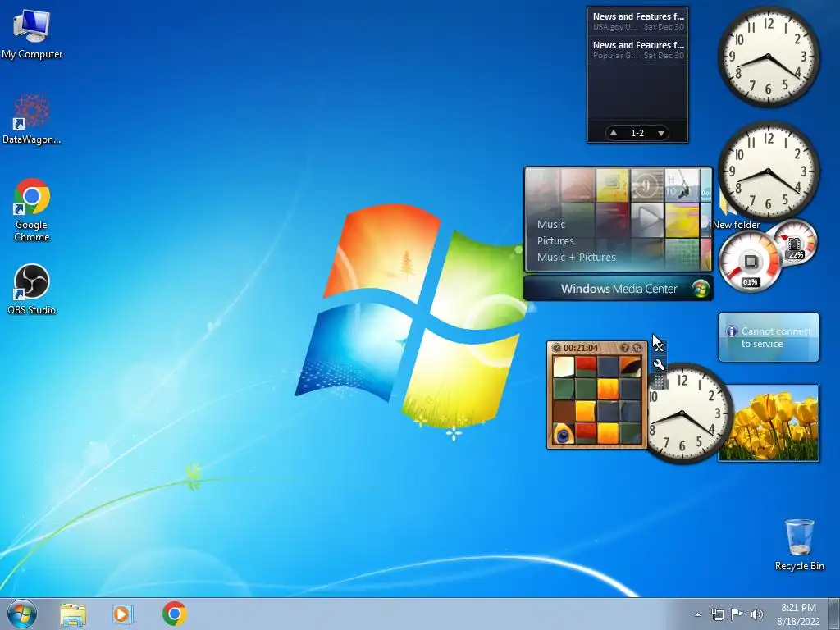Click the memory dial showing 22%
This screenshot has height=630, width=840.
point(796,244)
